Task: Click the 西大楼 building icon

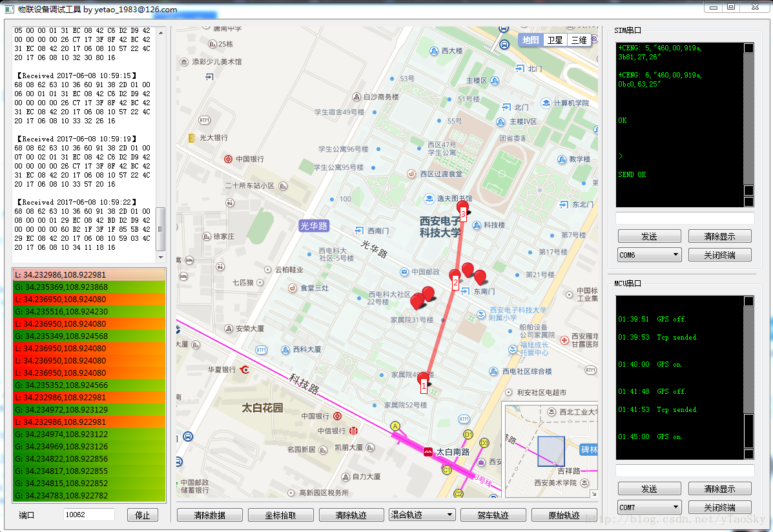Action: tap(434, 51)
